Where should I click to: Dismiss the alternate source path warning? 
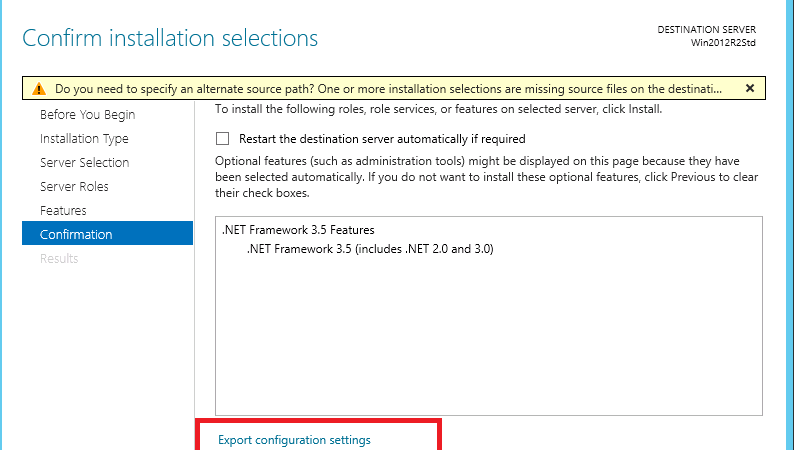(750, 88)
